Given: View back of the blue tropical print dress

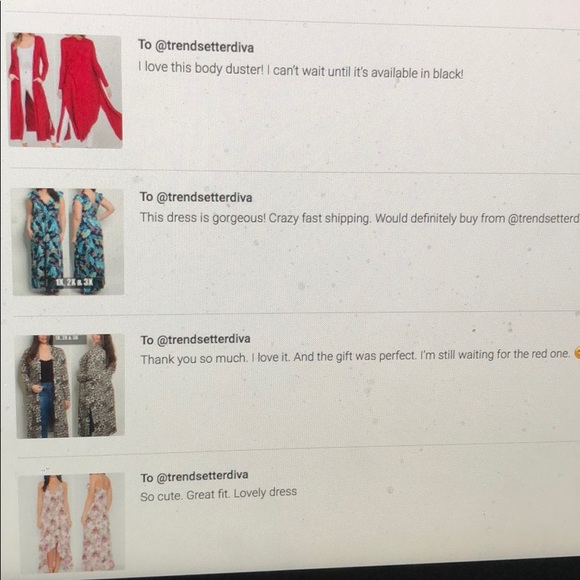Looking at the screenshot, I should click(x=96, y=242).
